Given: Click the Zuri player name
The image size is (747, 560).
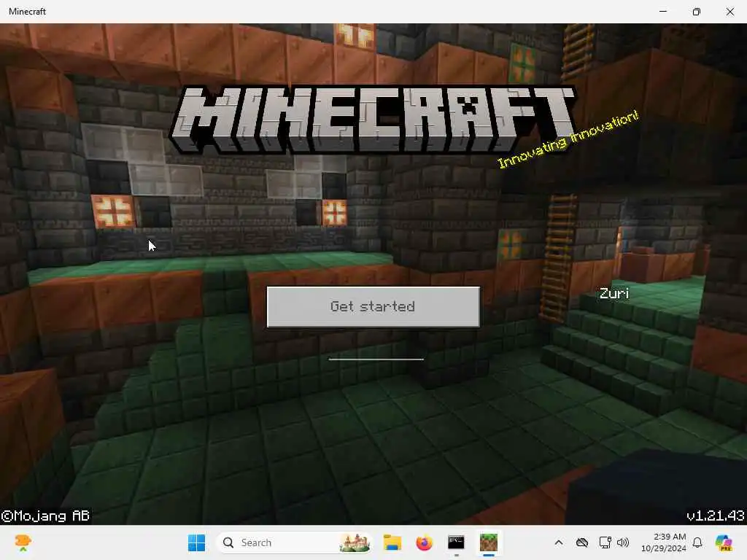Looking at the screenshot, I should tap(614, 293).
